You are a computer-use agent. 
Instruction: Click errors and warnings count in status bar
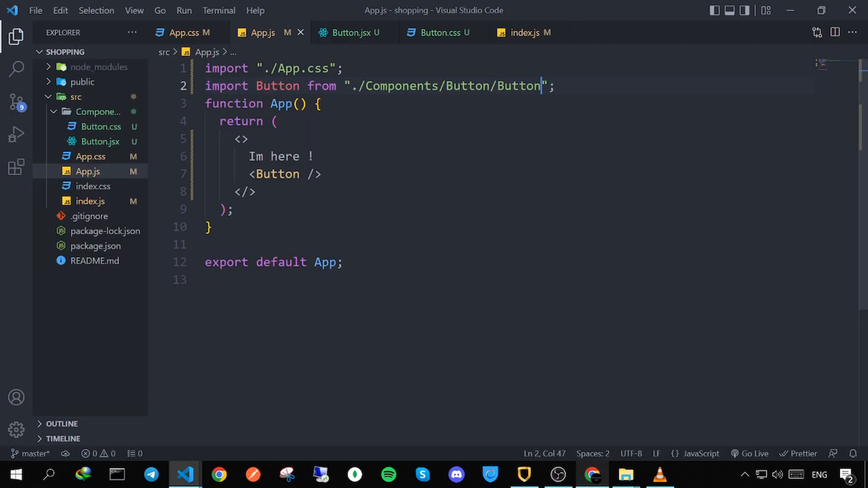pyautogui.click(x=98, y=453)
